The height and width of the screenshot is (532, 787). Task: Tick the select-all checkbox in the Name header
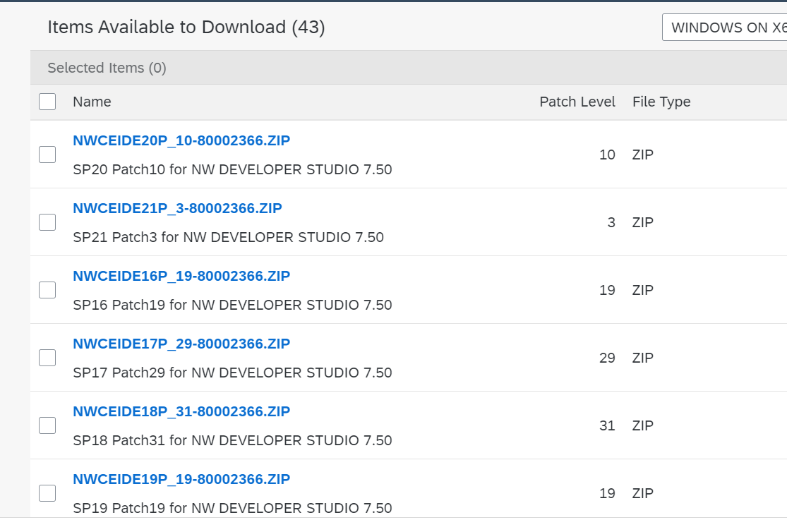point(47,102)
